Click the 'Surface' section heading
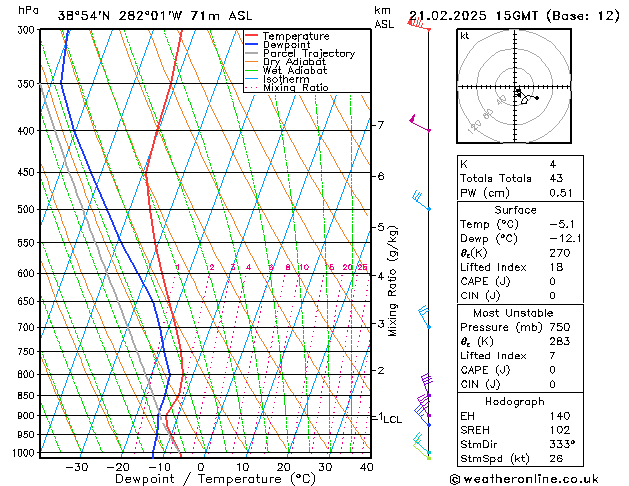This screenshot has width=629, height=486. coord(515,210)
